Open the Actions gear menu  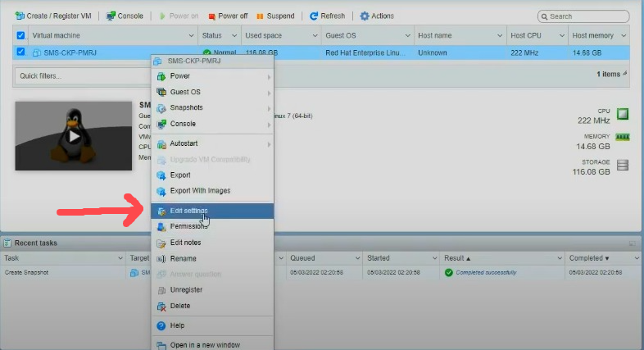tap(377, 16)
